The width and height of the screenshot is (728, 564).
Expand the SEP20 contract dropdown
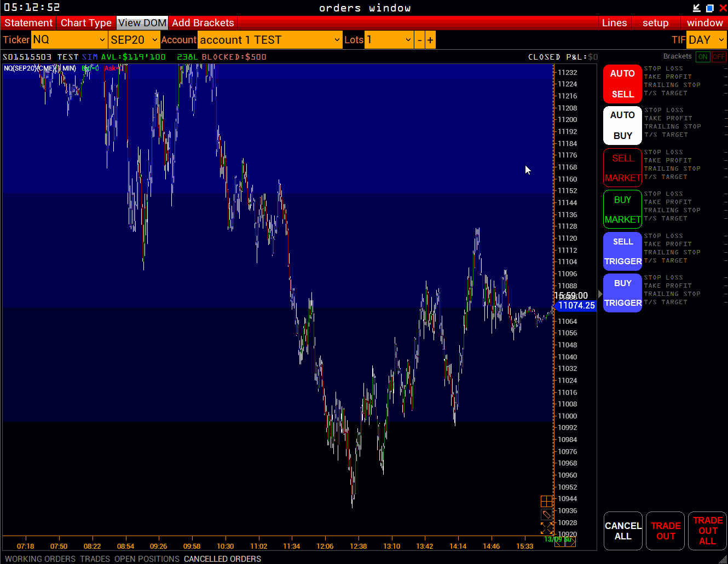coord(134,40)
